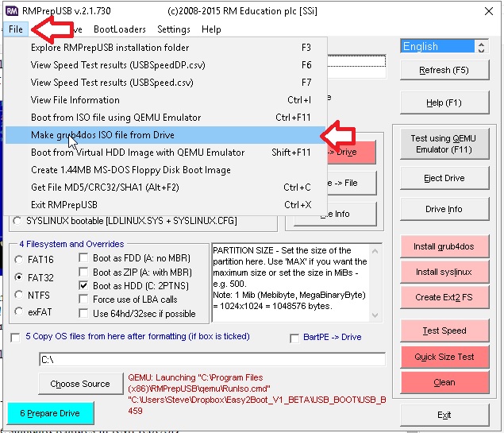
Task: Click the language selector down arrow
Action: tap(481, 50)
